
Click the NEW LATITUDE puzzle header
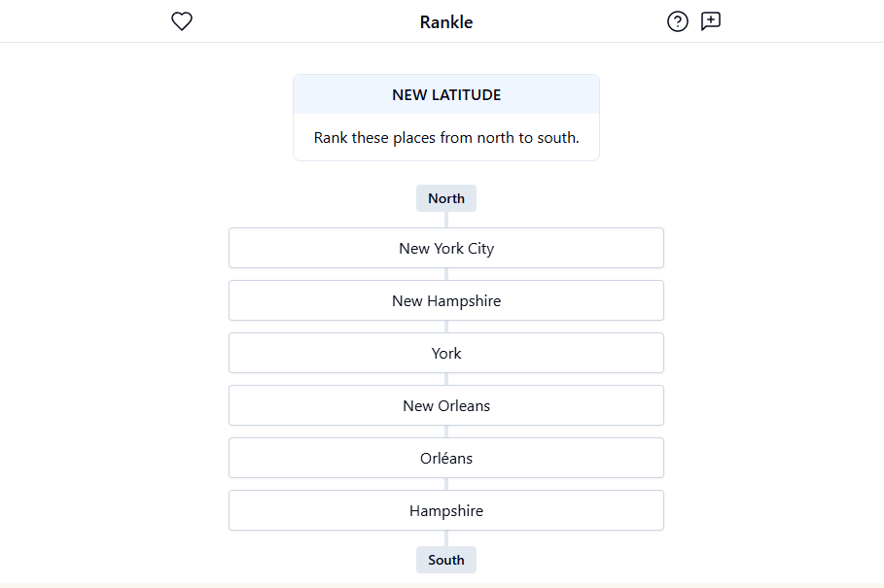(x=445, y=94)
